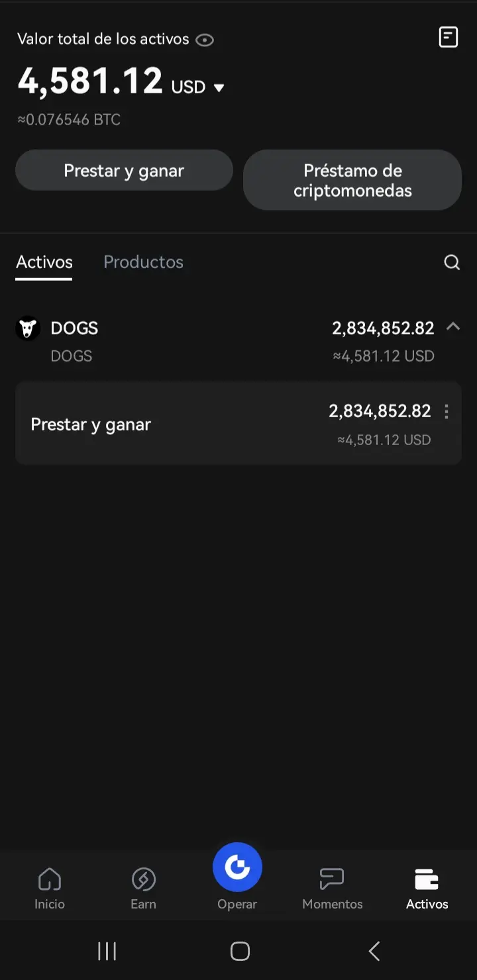Open Android recent apps button
Viewport: 477px width, 980px height.
point(107,952)
